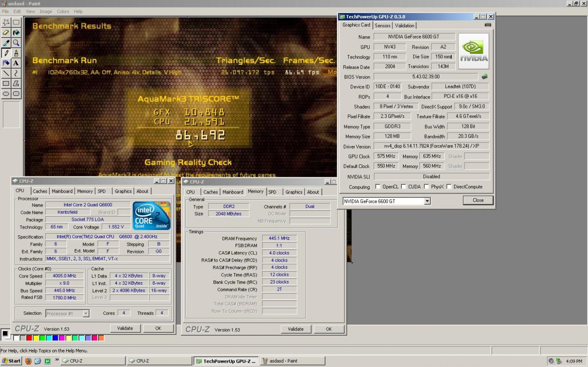588x367 pixels.
Task: Click the Intel Core 2 Quad logo
Action: coord(151,216)
